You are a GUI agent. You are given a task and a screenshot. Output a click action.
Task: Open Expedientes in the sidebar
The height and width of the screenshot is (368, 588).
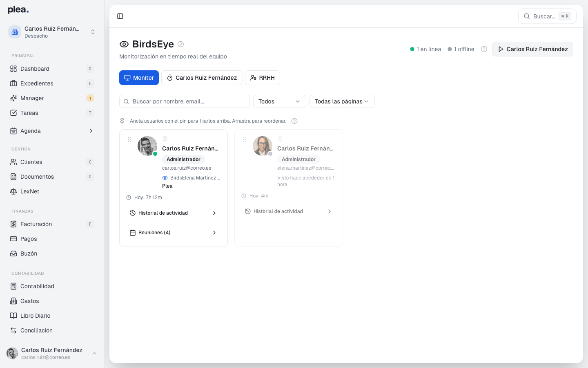click(x=52, y=83)
